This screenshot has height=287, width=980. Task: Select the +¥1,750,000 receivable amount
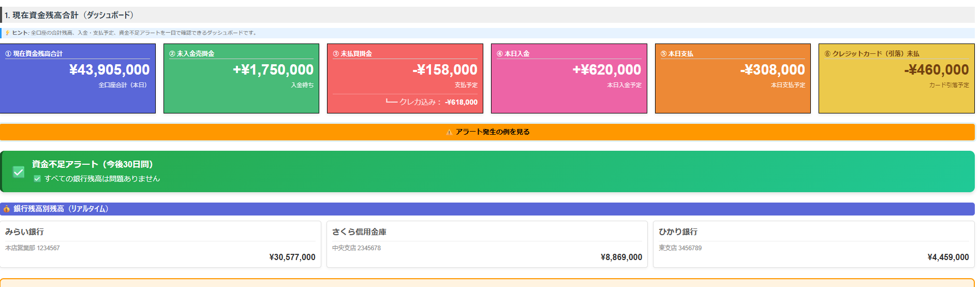(x=273, y=69)
